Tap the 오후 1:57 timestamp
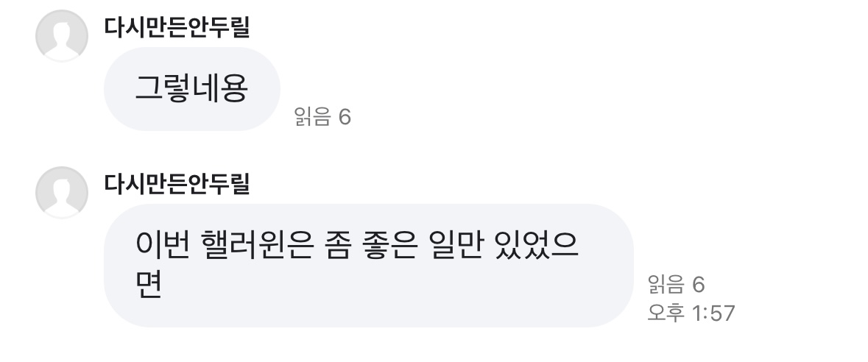 click(x=691, y=313)
